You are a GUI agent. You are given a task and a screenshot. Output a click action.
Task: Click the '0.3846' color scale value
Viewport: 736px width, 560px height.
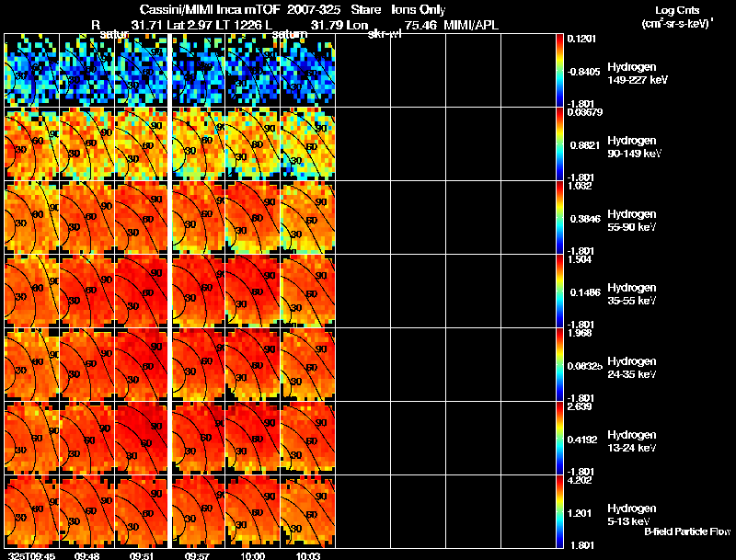coord(585,219)
